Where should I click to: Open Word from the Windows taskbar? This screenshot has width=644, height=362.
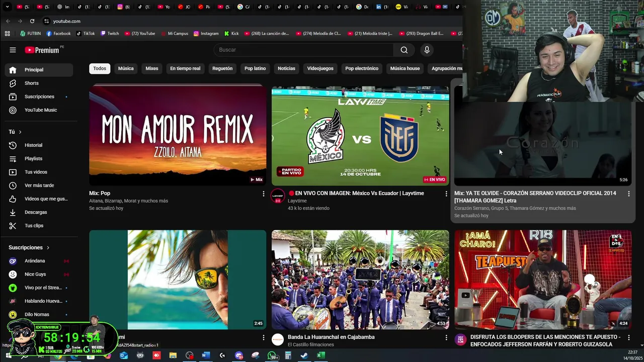(x=205, y=355)
